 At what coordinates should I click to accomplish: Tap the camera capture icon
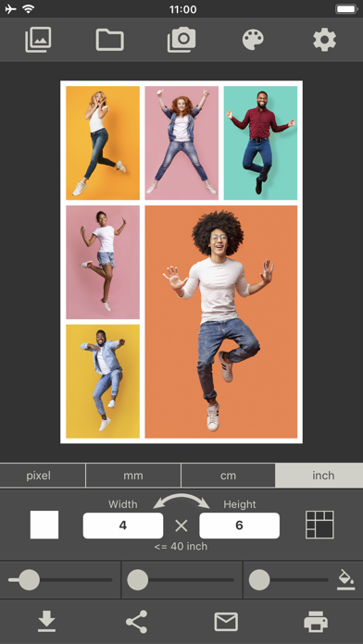[181, 40]
